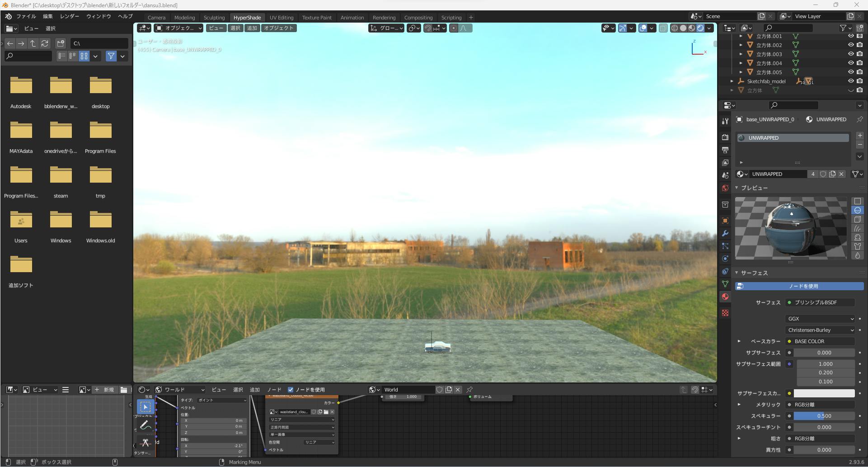Hide Sketchfab_model in viewport
Image resolution: width=868 pixels, height=467 pixels.
(851, 81)
